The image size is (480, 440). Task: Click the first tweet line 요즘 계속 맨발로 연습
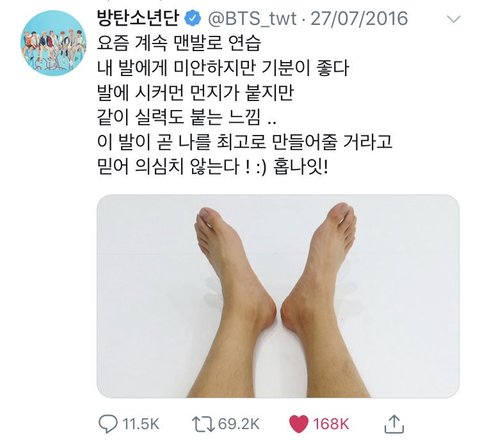[x=179, y=43]
